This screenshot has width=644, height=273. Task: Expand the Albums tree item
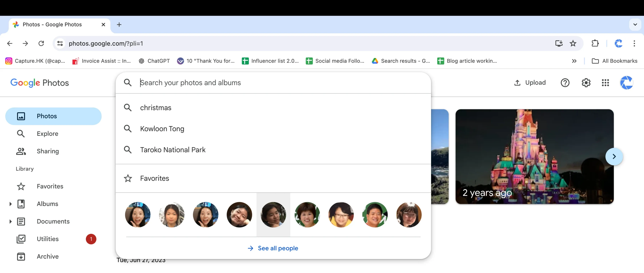click(x=11, y=204)
